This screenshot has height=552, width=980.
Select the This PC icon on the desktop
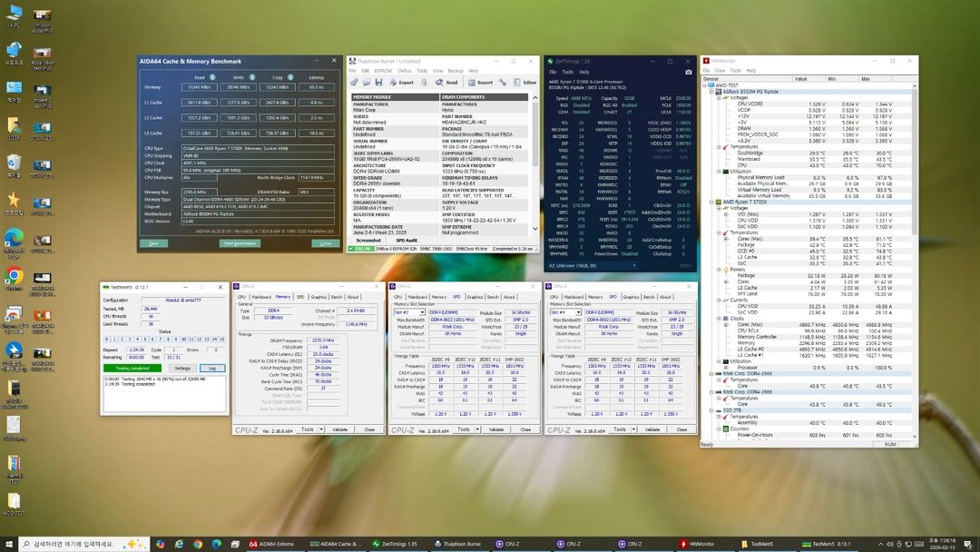click(14, 15)
